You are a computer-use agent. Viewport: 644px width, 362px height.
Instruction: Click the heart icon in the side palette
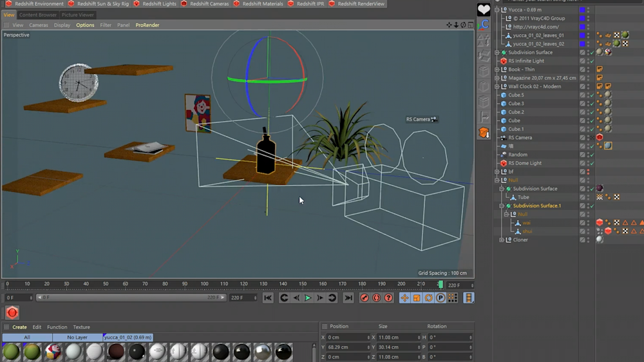tap(483, 9)
